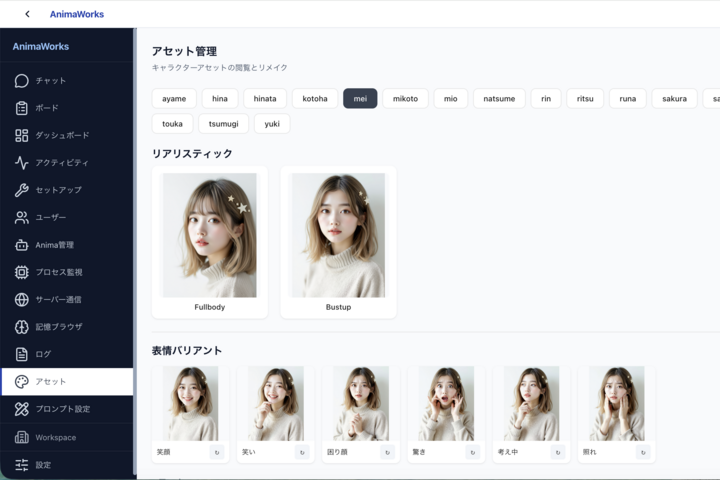Open the 笑顔 expression thumbnail image

pyautogui.click(x=190, y=403)
